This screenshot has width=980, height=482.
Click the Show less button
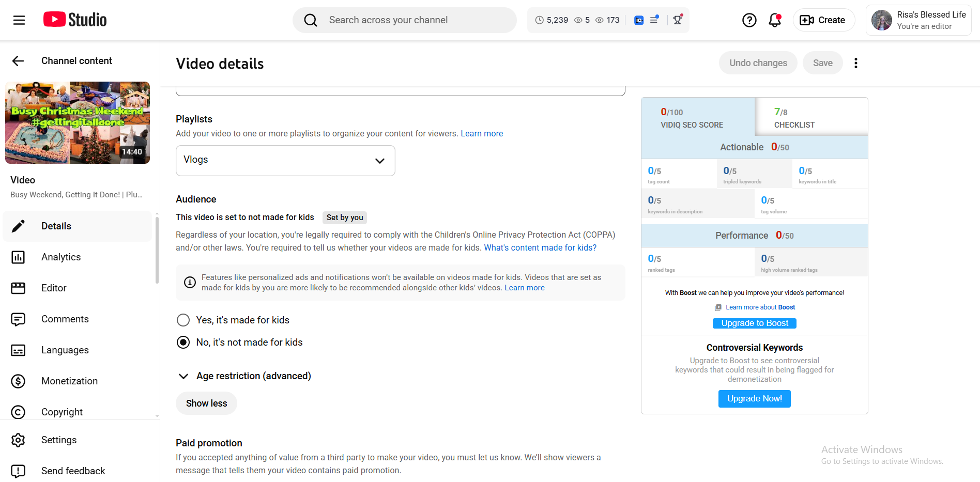click(x=206, y=403)
